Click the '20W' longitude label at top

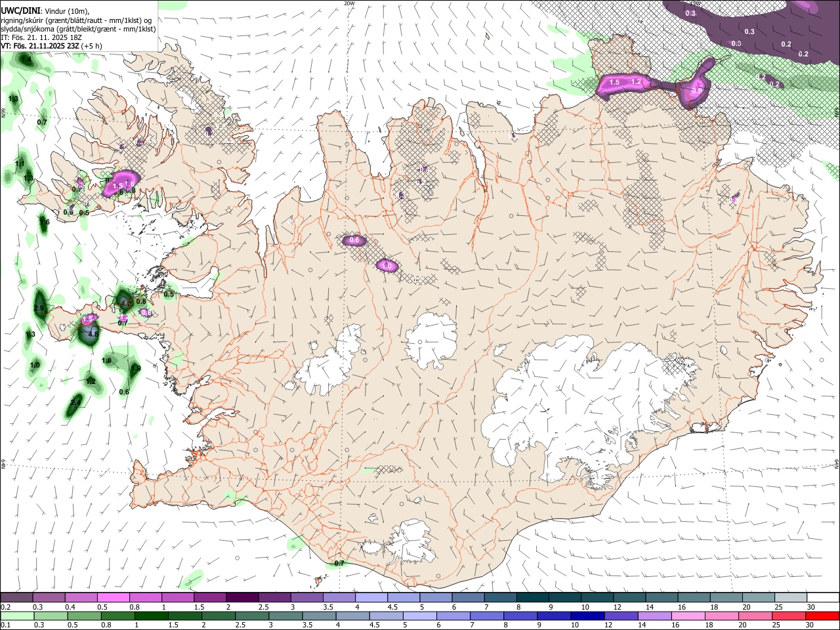point(349,3)
